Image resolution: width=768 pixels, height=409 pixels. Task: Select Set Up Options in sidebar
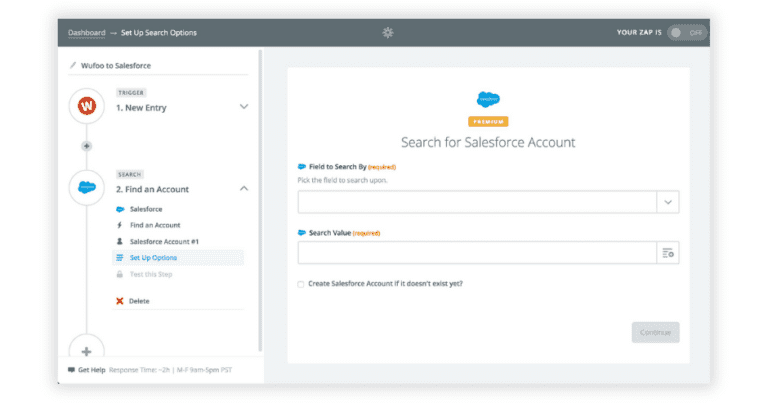click(153, 257)
